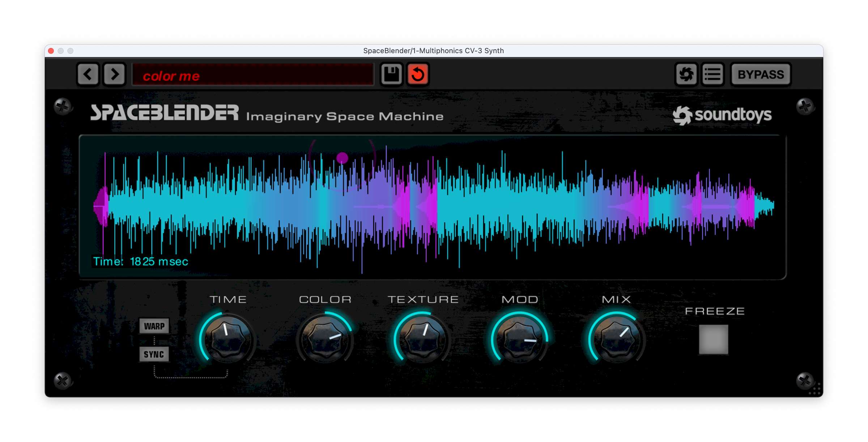Image resolution: width=868 pixels, height=442 pixels.
Task: Click the MOD knob
Action: (x=520, y=339)
